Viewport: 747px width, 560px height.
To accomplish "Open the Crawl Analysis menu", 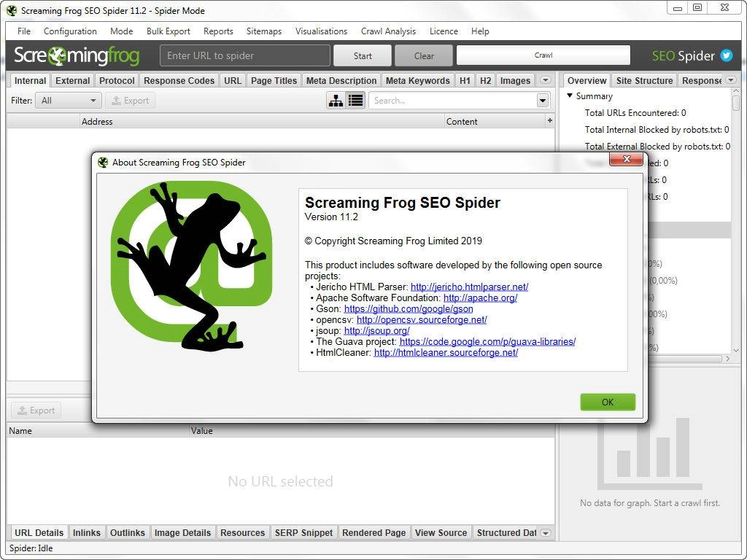I will tap(388, 31).
